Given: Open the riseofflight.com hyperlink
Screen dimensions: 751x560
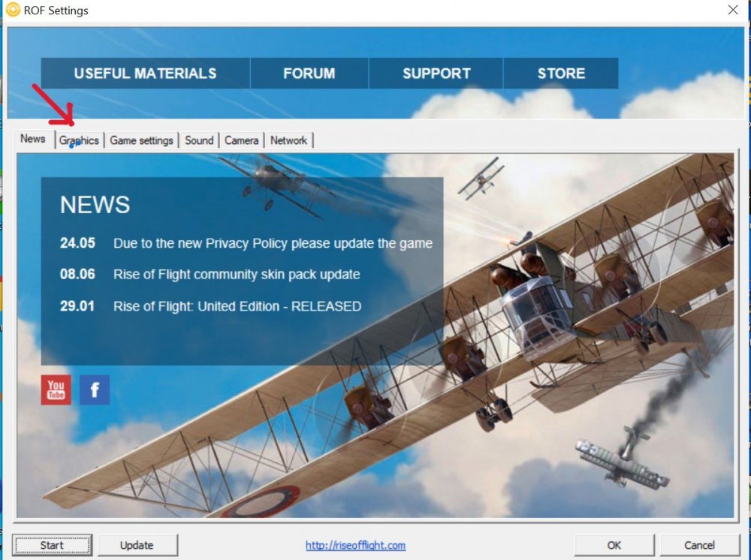Looking at the screenshot, I should point(355,546).
